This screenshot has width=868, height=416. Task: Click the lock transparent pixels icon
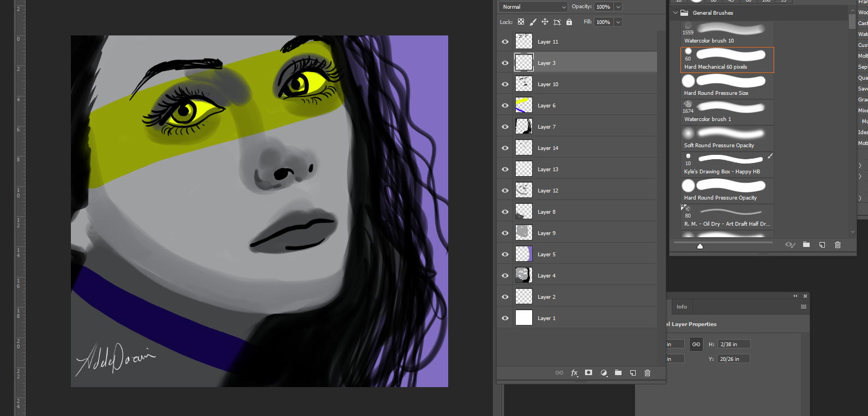click(521, 22)
